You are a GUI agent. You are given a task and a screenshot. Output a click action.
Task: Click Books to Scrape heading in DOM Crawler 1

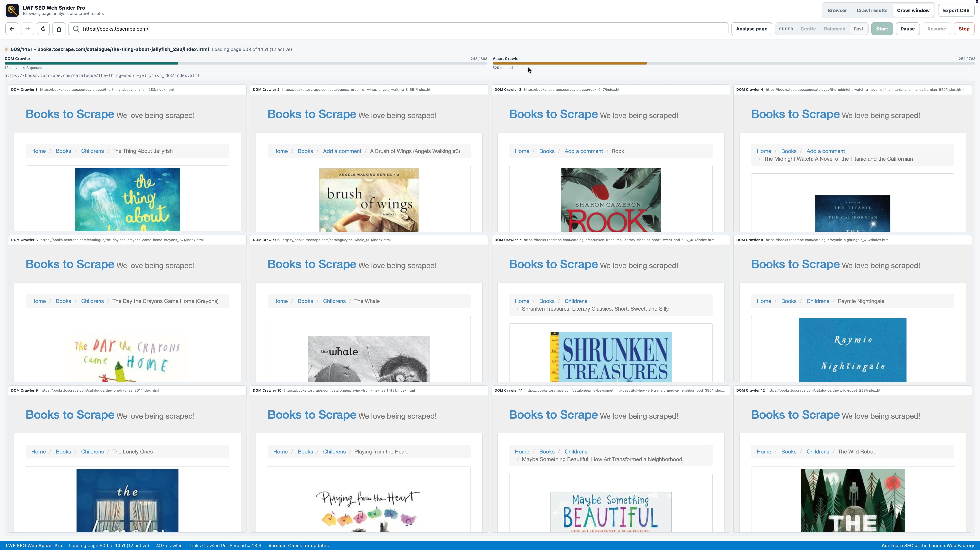70,114
